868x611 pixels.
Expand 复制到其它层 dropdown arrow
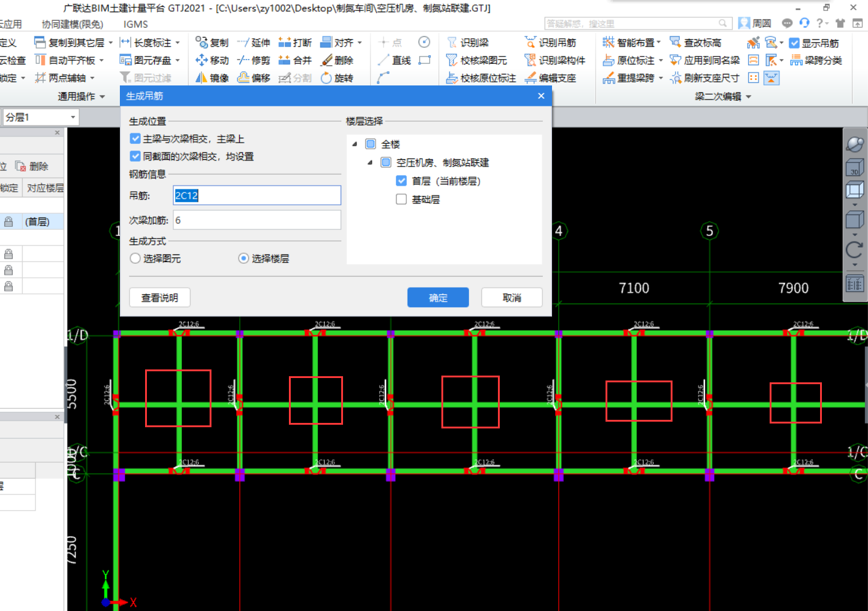(x=111, y=42)
